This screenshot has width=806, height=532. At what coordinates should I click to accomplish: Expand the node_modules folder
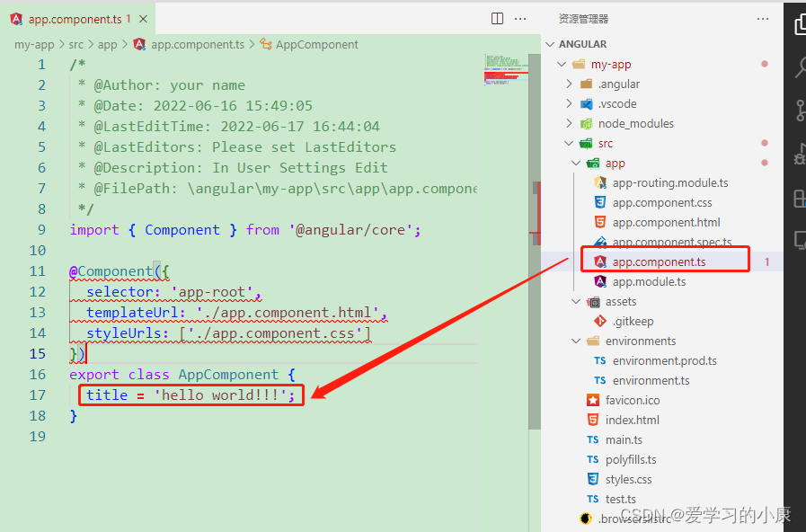569,123
